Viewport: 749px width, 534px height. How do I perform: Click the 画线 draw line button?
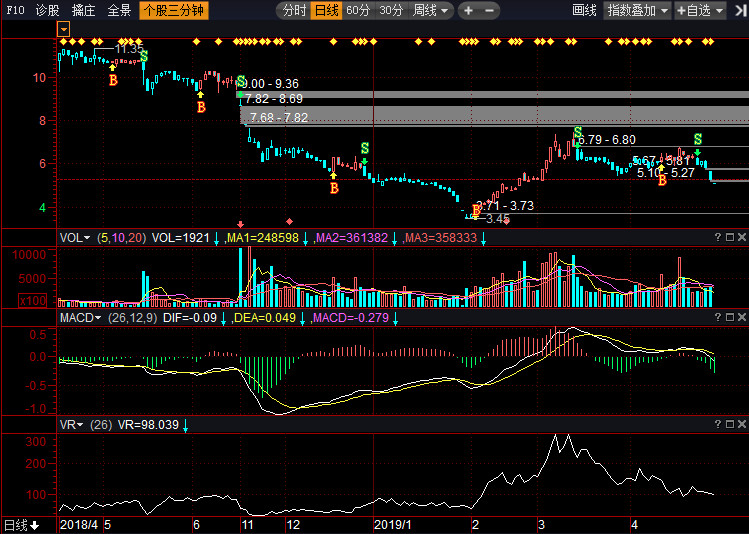(x=584, y=10)
